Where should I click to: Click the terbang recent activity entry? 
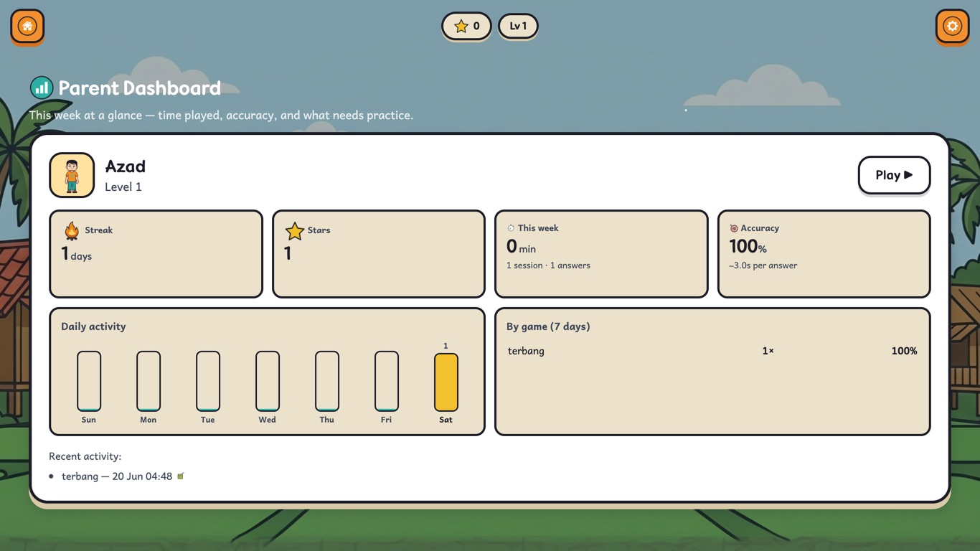[117, 476]
